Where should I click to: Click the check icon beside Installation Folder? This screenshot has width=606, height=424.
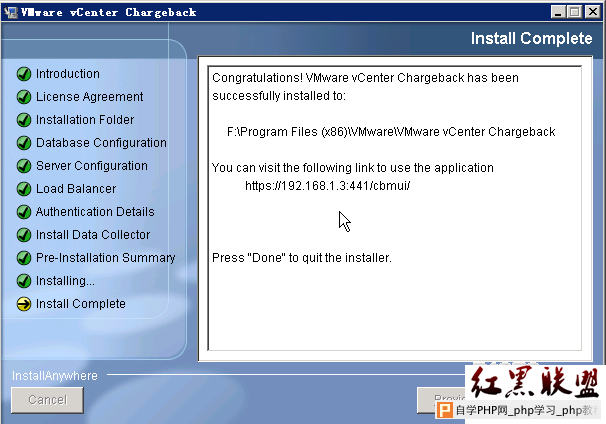click(24, 120)
